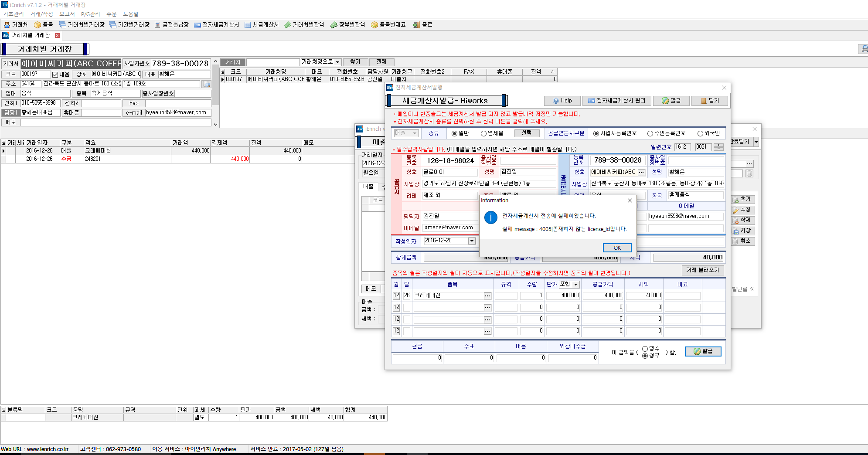The height and width of the screenshot is (455, 868).
Task: Click the 거래 불러오기 button
Action: (x=702, y=270)
